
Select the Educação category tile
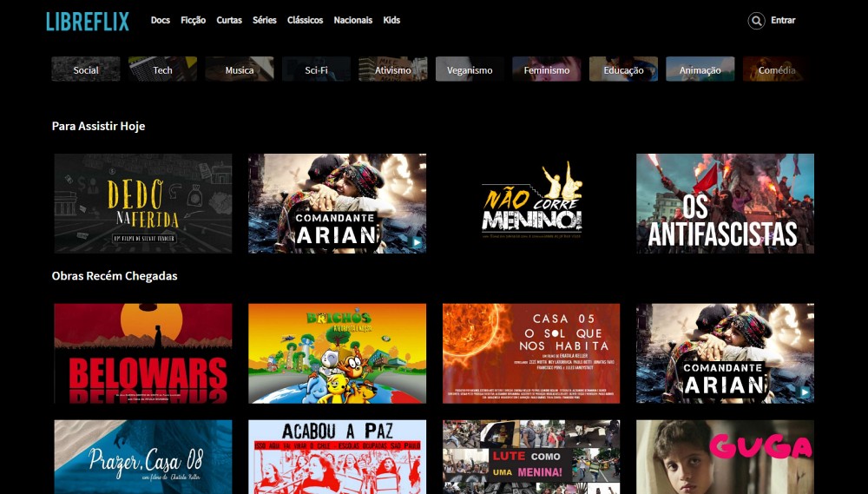click(x=623, y=69)
